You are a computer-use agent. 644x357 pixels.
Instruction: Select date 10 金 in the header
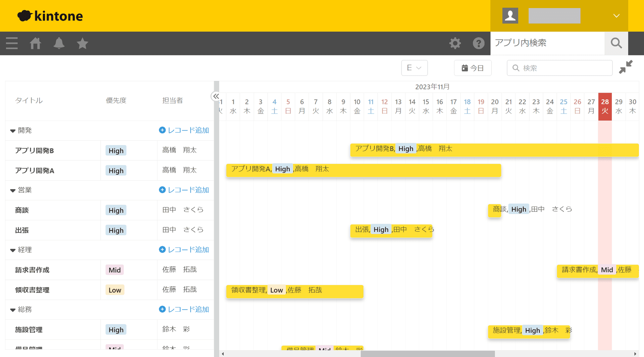(357, 106)
